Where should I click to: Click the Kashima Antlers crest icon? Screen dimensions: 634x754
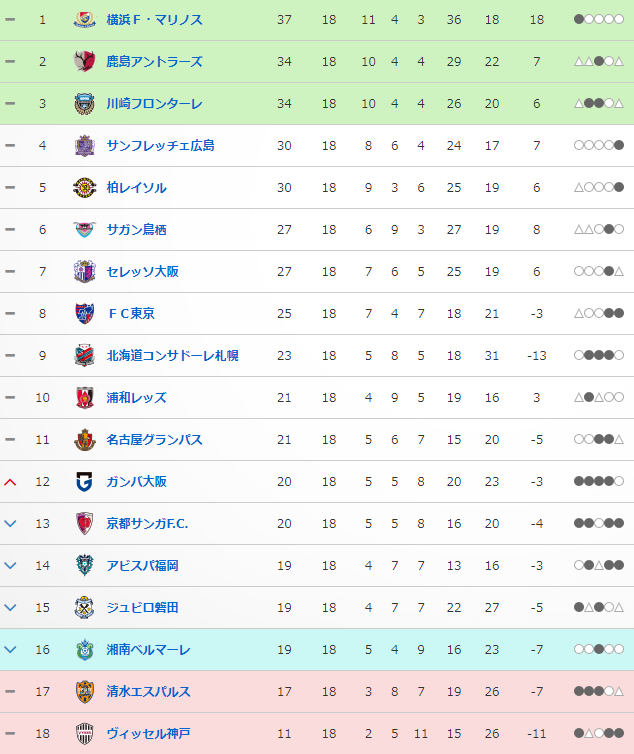tap(84, 62)
